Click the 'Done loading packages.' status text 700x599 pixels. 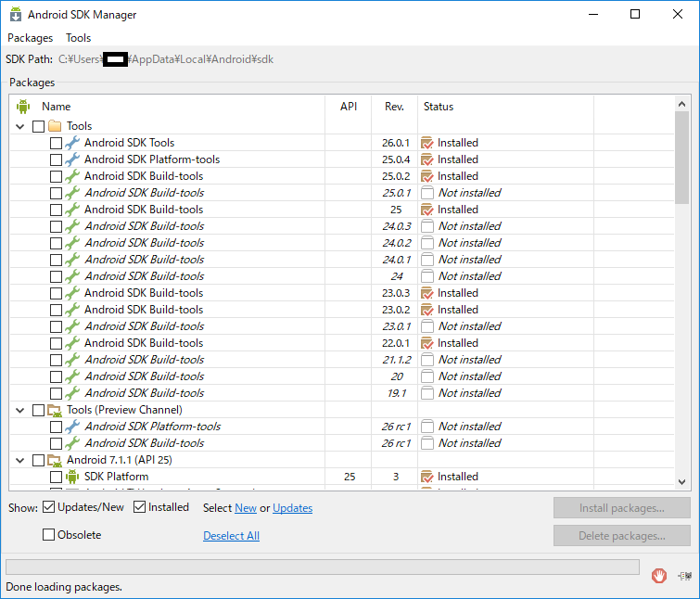pos(64,587)
